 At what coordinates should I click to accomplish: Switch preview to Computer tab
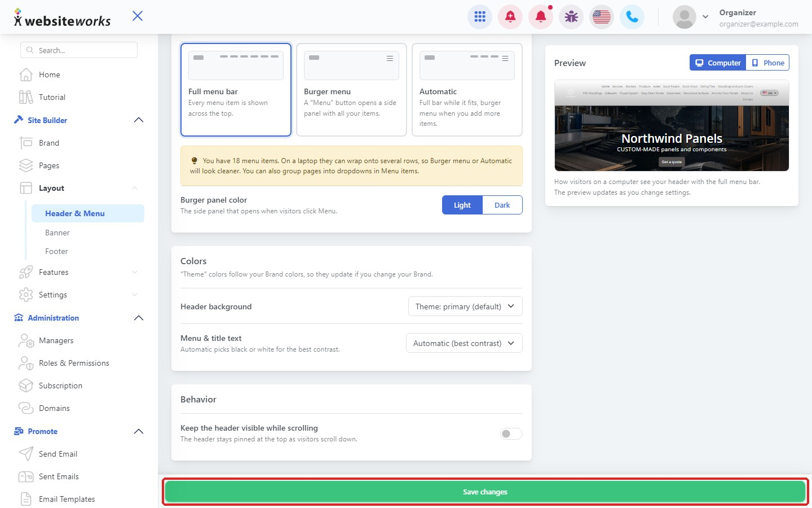coord(718,63)
